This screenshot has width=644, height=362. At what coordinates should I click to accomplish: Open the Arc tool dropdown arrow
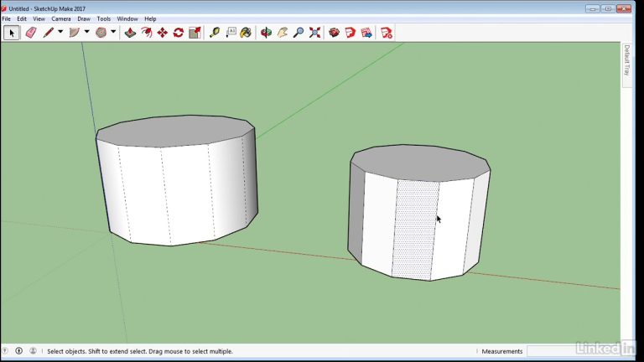tap(86, 33)
